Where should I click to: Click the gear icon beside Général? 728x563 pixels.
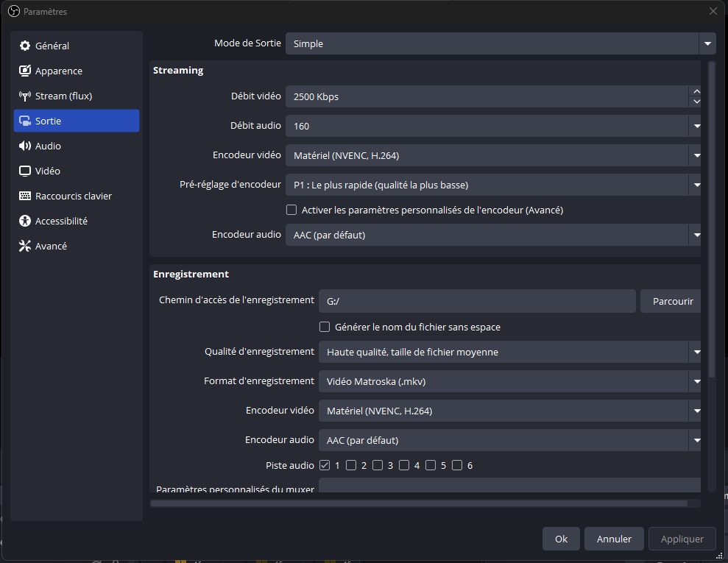[x=24, y=46]
